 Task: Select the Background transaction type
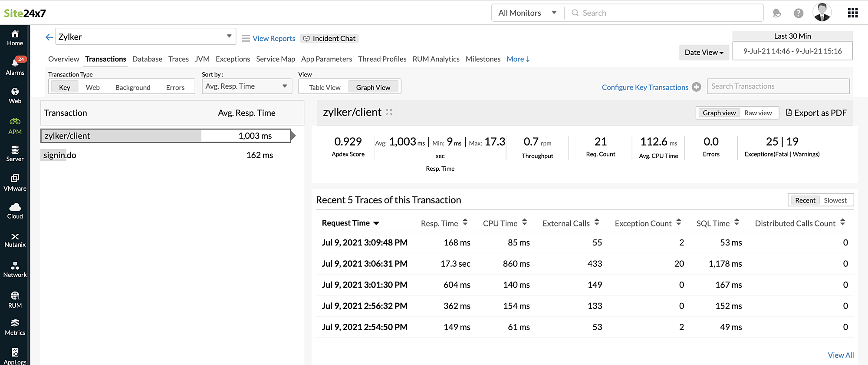[133, 87]
